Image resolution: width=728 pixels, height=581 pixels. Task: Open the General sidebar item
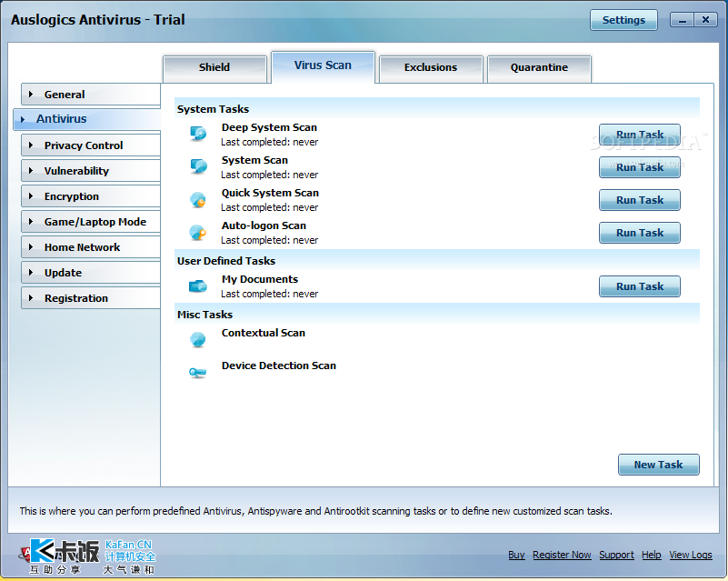coord(91,95)
